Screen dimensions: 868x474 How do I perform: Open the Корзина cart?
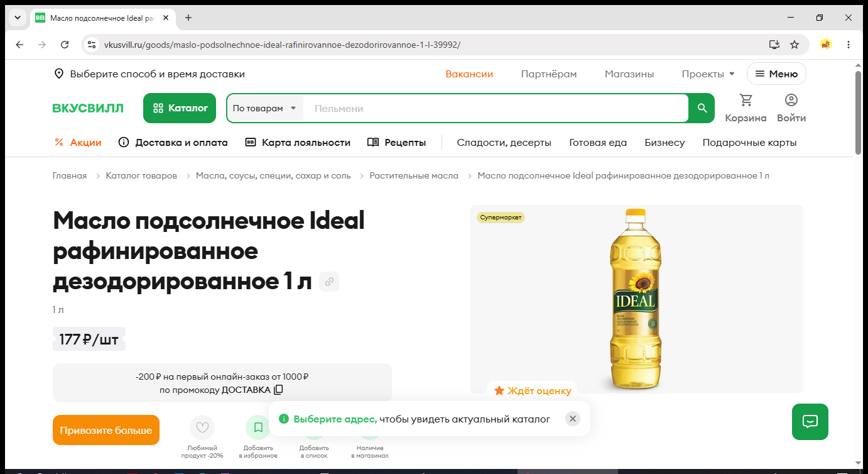(746, 108)
